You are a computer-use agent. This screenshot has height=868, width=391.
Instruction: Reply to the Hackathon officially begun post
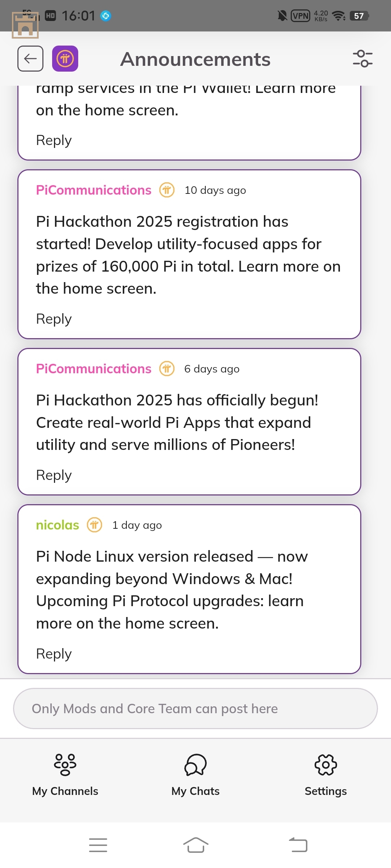click(54, 475)
